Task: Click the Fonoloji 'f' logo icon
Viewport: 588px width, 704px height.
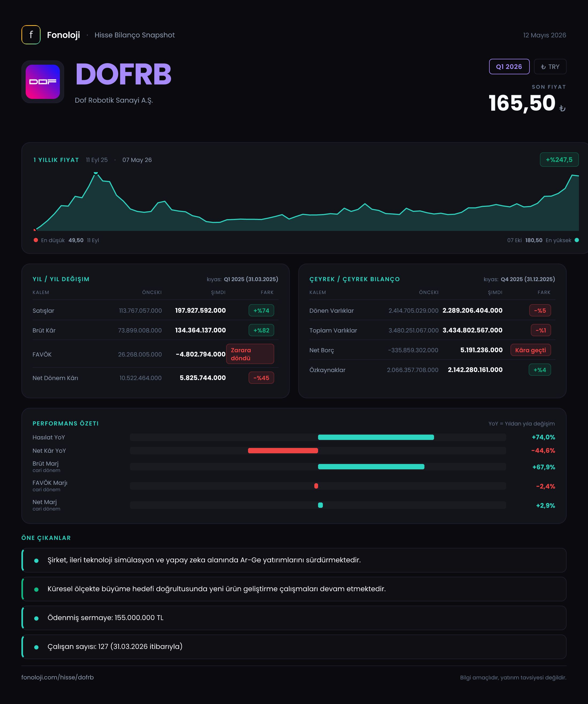Action: coord(31,35)
